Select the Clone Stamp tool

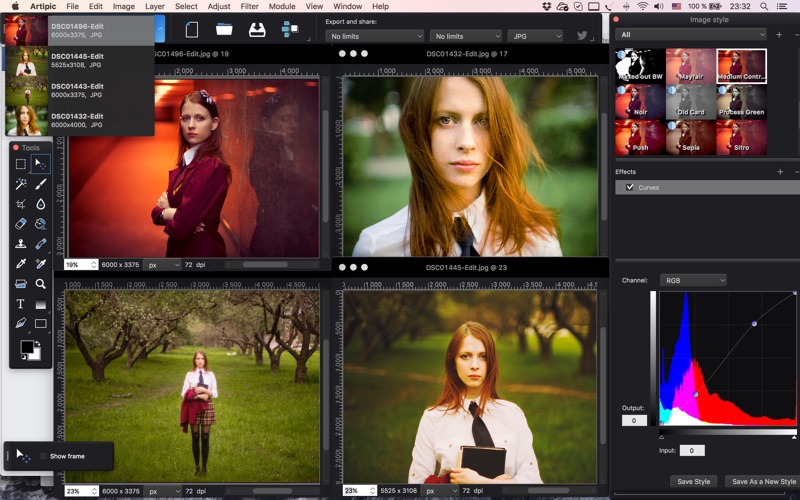(x=20, y=244)
